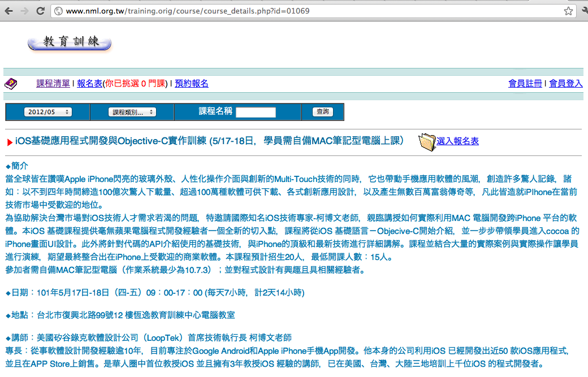Viewport: 588px width, 377px height.
Task: Reload the page with refresh icon
Action: coord(41,11)
